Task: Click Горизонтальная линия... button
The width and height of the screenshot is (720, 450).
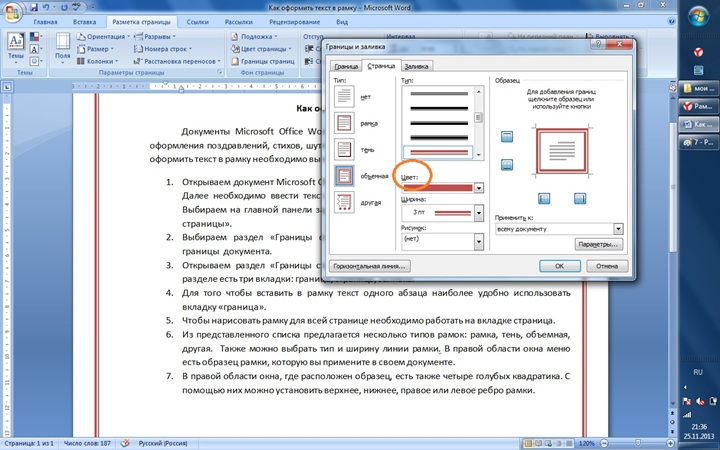Action: (x=370, y=266)
